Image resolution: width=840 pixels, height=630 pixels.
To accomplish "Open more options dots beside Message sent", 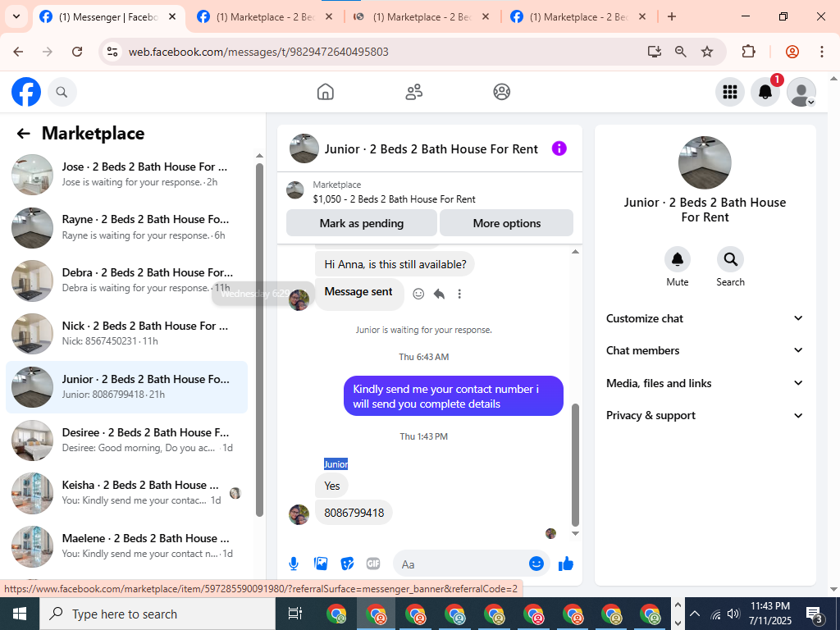I will point(459,294).
